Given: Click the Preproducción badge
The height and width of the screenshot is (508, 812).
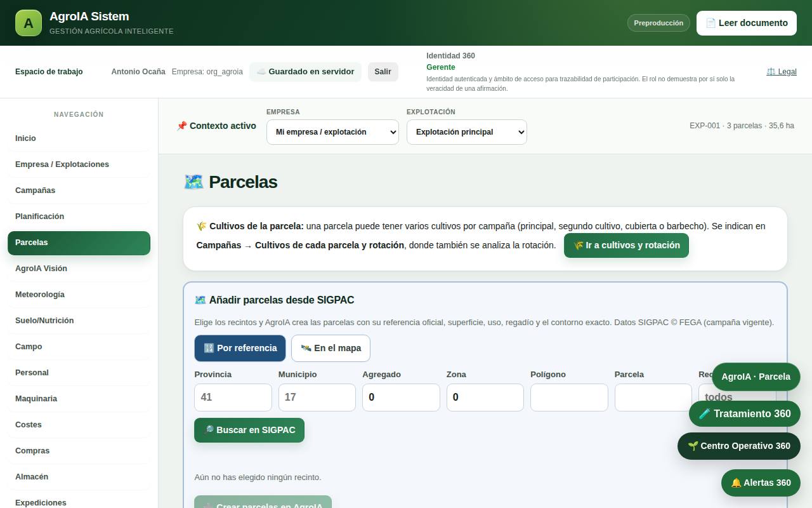Looking at the screenshot, I should pos(658,23).
